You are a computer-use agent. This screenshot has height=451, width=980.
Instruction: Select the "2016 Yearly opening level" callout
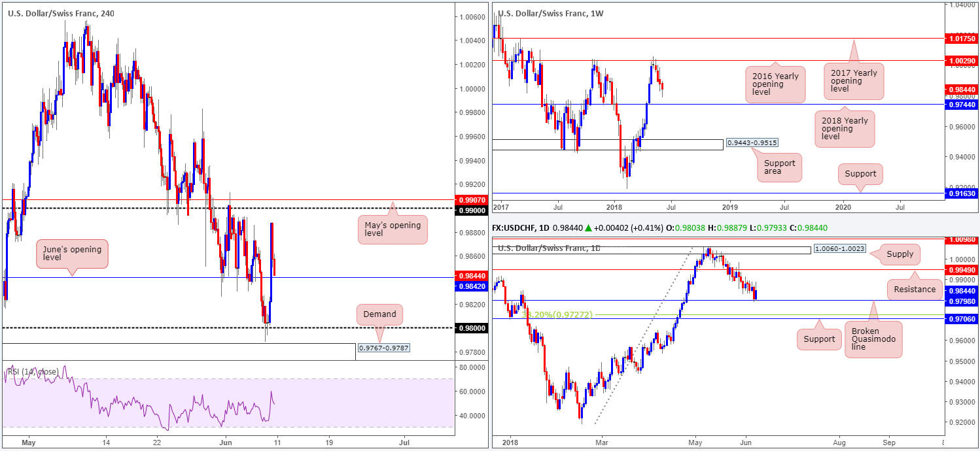click(x=775, y=84)
